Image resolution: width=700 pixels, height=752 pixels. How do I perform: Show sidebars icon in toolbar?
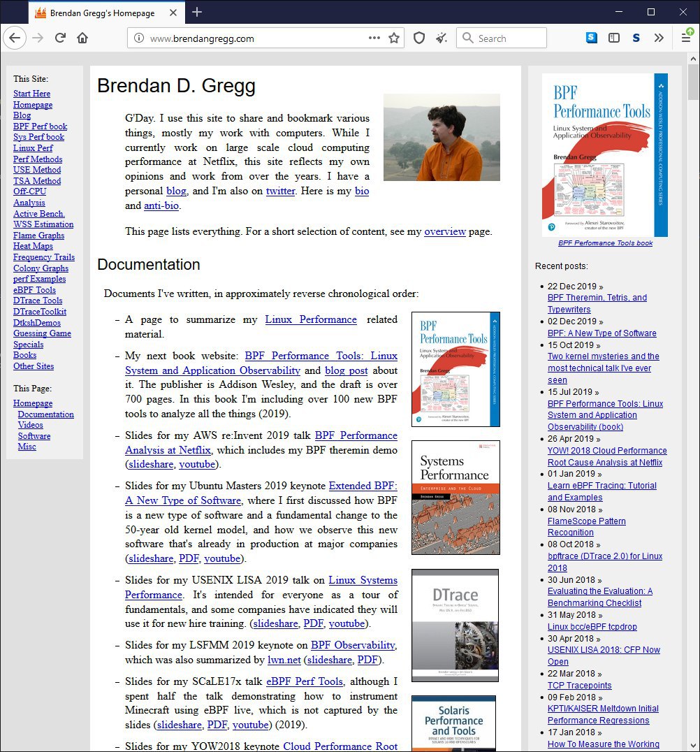click(613, 38)
